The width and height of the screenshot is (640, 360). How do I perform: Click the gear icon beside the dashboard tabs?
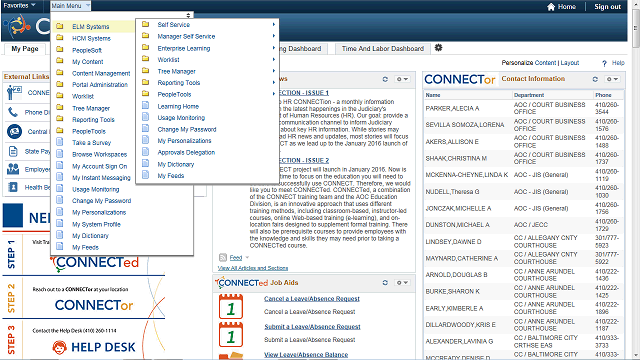coord(438,48)
